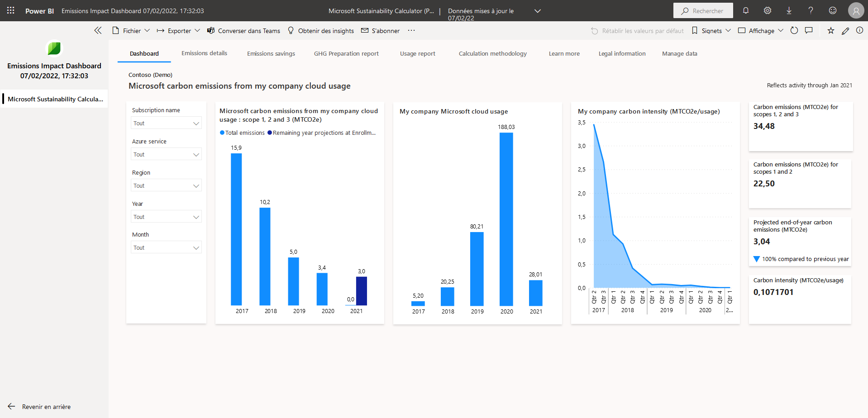868x418 pixels.
Task: Open the Month dropdown
Action: click(167, 247)
